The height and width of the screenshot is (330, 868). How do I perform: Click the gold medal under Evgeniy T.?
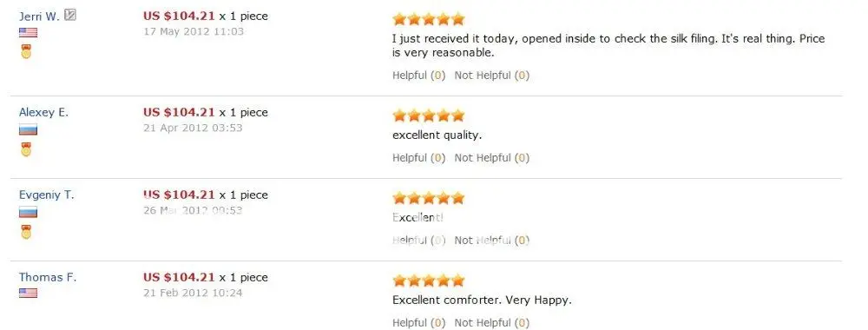pos(26,232)
